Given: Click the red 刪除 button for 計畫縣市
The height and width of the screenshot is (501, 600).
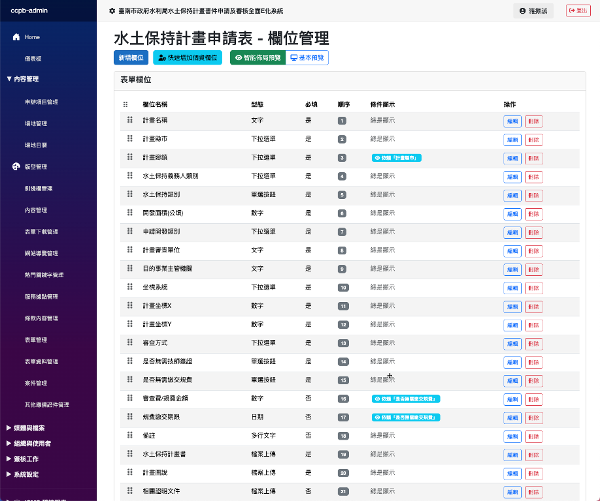Looking at the screenshot, I should 533,139.
